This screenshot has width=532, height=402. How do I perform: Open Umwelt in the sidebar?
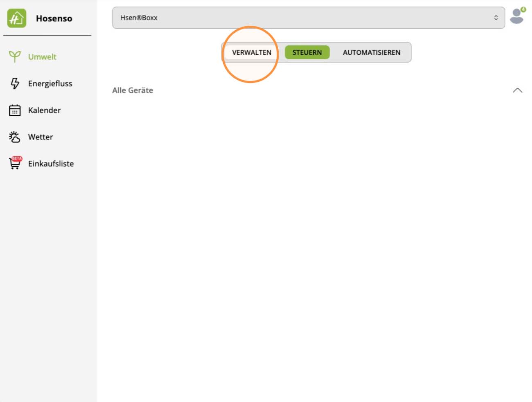pos(42,57)
